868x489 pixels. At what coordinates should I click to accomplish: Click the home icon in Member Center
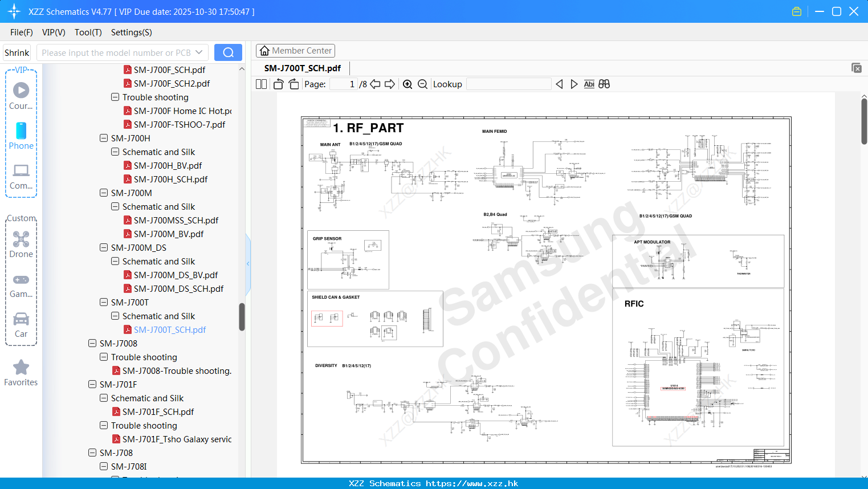(x=264, y=51)
